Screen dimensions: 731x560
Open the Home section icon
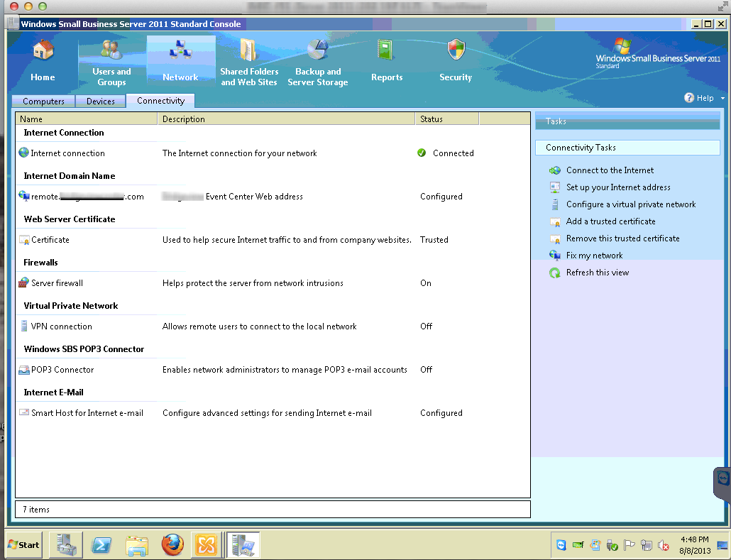coord(43,50)
